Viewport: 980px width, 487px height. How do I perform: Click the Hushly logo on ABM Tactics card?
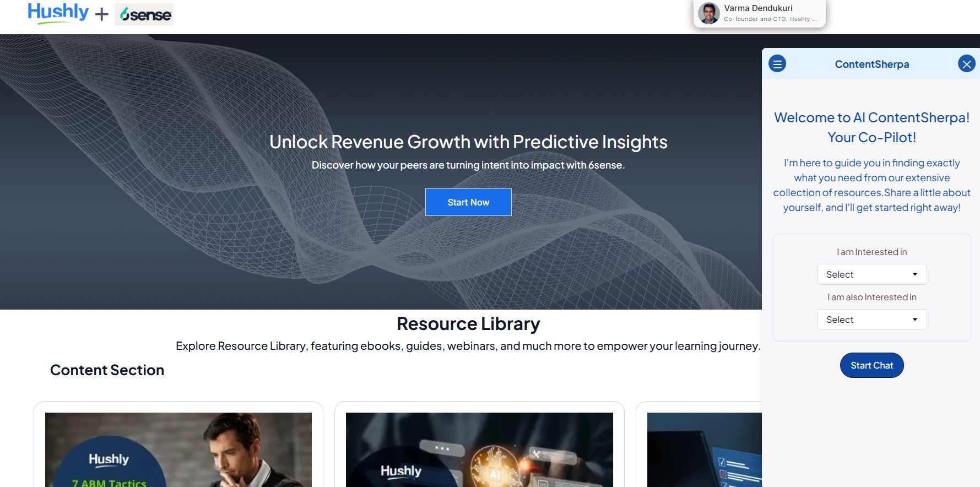[x=109, y=459]
